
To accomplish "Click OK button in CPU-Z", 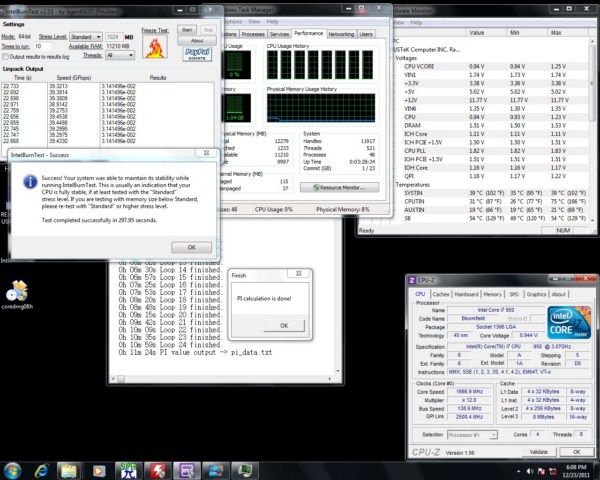I will [x=577, y=452].
